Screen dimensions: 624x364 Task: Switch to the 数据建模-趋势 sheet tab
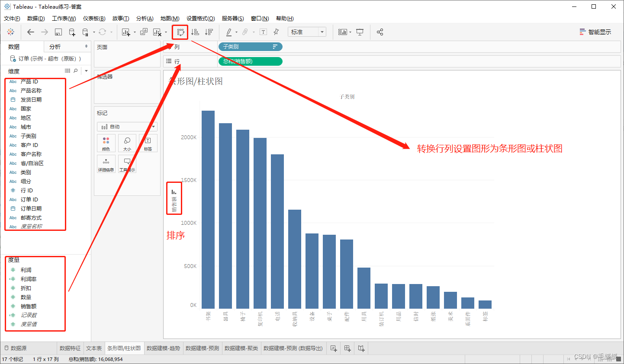[x=163, y=348]
